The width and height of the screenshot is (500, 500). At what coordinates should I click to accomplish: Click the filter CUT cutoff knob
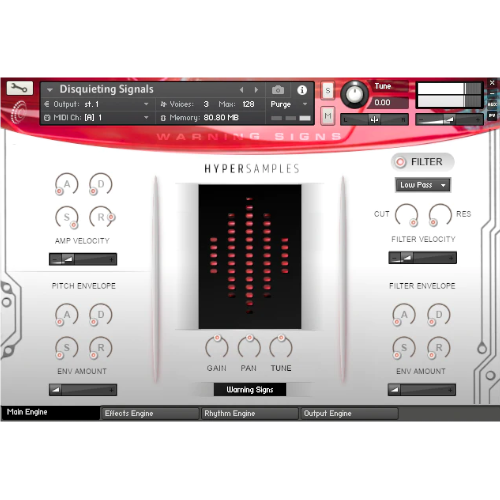pos(407,215)
